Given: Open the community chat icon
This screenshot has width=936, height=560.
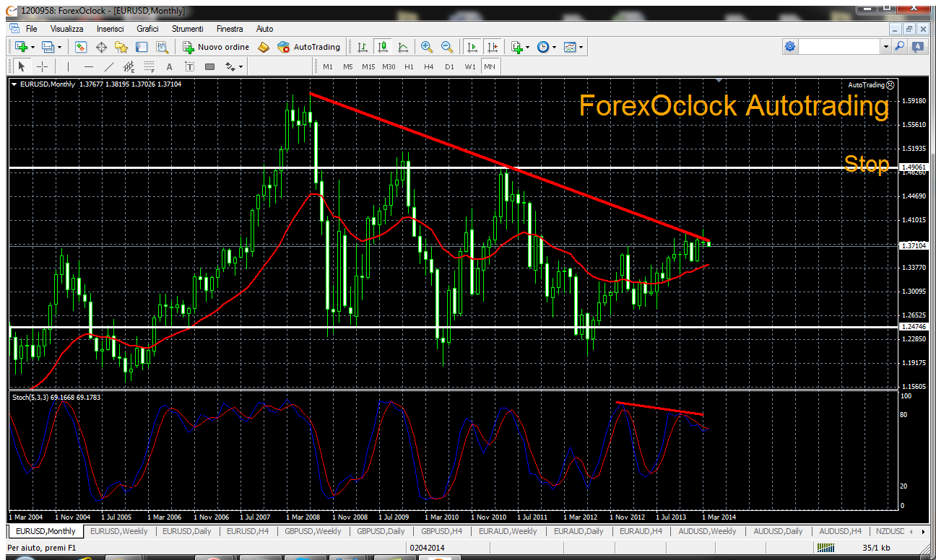Looking at the screenshot, I should pos(918,46).
